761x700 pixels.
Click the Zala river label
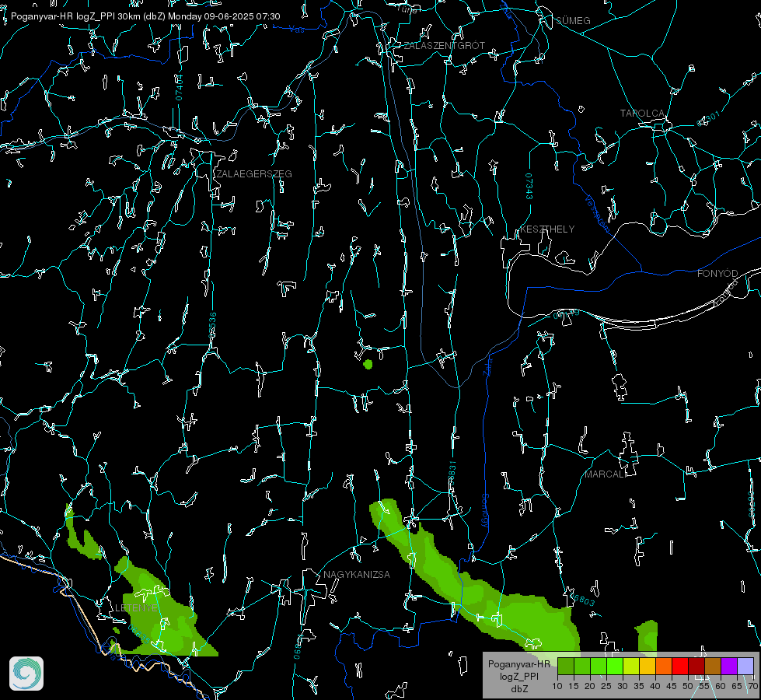tap(488, 366)
